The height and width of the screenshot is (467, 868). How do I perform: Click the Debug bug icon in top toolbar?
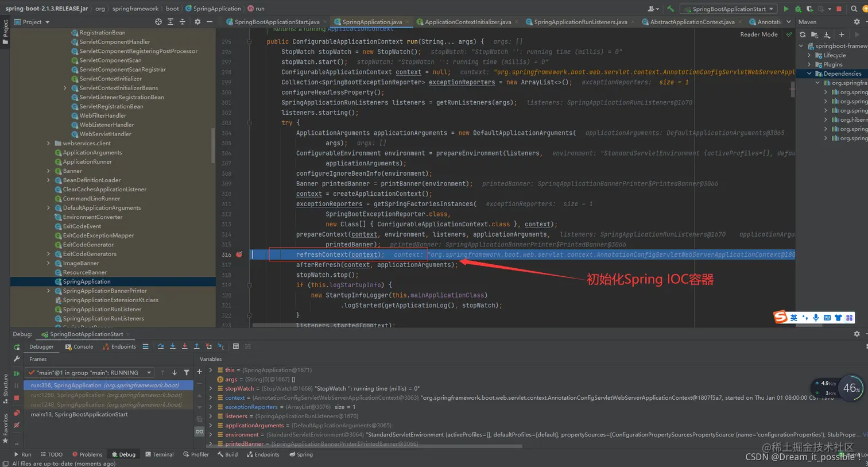coord(798,9)
